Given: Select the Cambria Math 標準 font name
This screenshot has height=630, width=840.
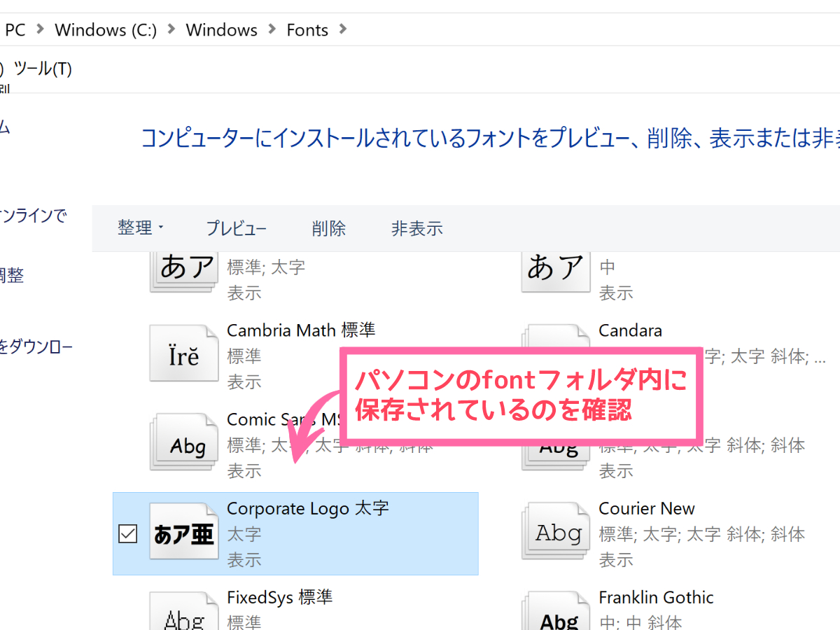Looking at the screenshot, I should tap(301, 330).
